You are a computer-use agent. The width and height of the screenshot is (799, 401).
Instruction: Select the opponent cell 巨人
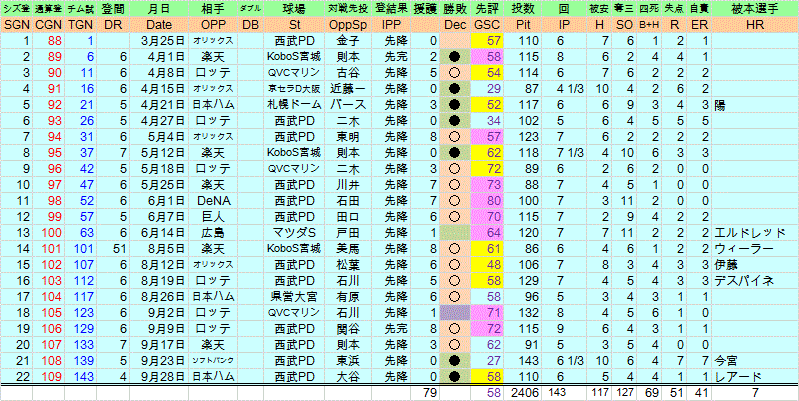click(212, 217)
